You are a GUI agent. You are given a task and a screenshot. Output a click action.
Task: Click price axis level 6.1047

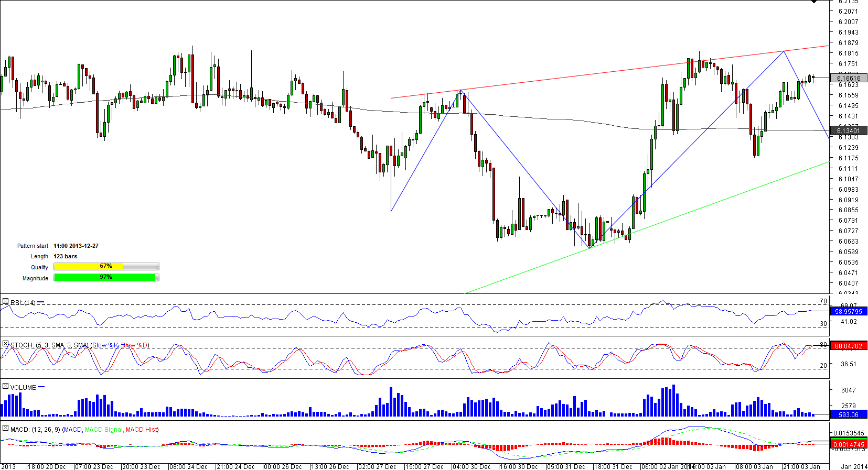849,179
